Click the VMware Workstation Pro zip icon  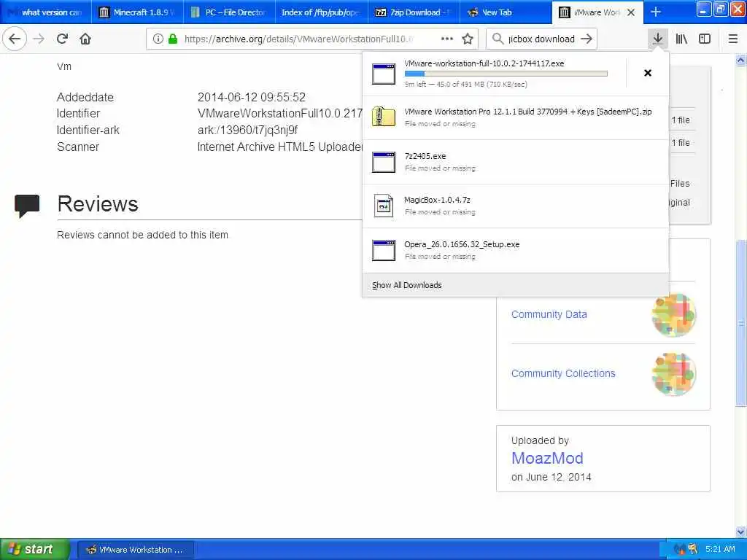(x=384, y=117)
